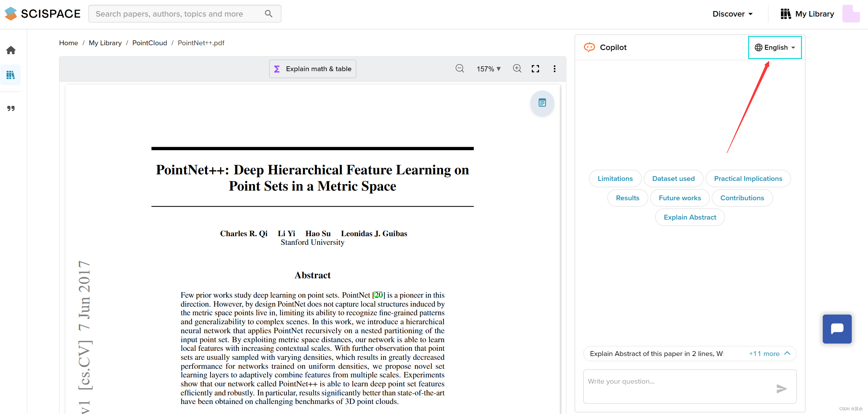Click the search magnifier icon

point(268,14)
